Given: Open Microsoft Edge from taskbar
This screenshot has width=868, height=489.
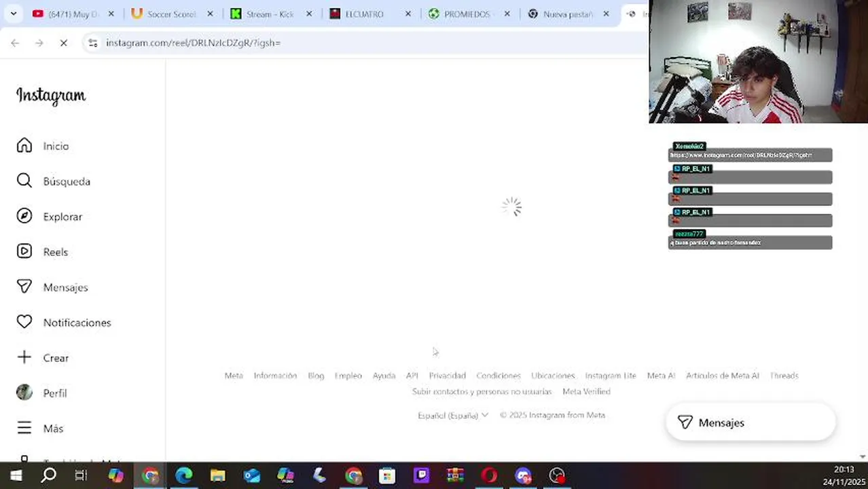Looking at the screenshot, I should point(184,475).
